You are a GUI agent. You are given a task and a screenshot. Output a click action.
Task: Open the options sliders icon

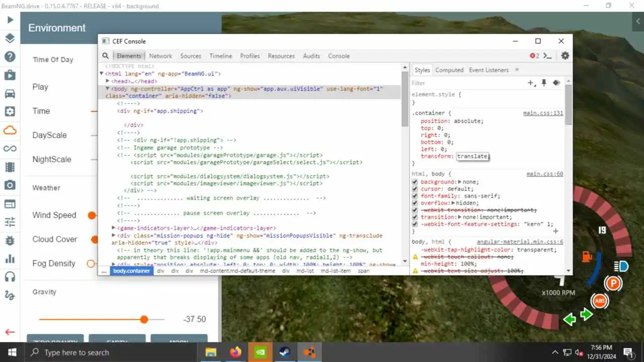10,222
